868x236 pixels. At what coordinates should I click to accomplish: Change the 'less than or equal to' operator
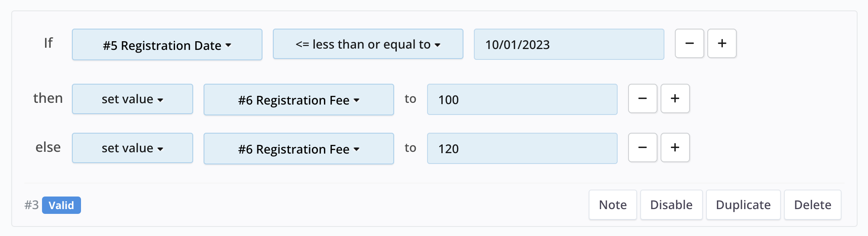368,44
